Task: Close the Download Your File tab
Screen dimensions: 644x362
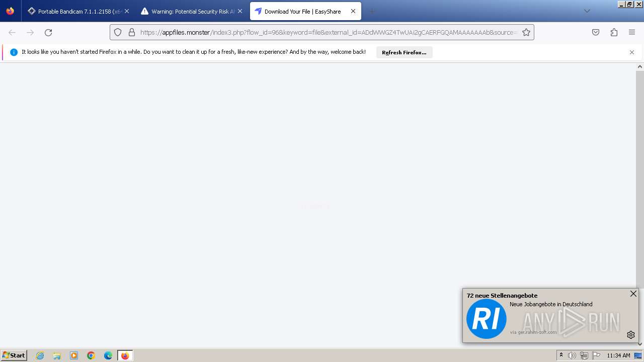Action: pos(353,11)
